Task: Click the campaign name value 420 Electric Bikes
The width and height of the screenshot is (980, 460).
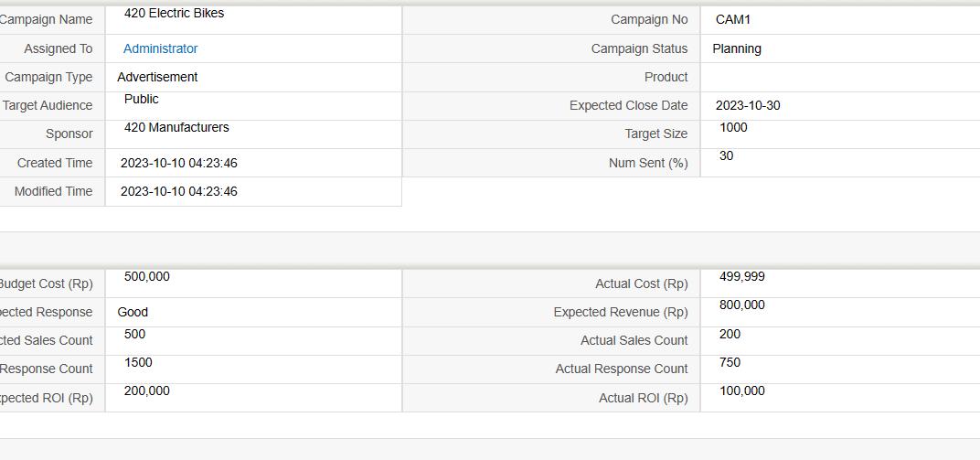Action: (x=174, y=14)
